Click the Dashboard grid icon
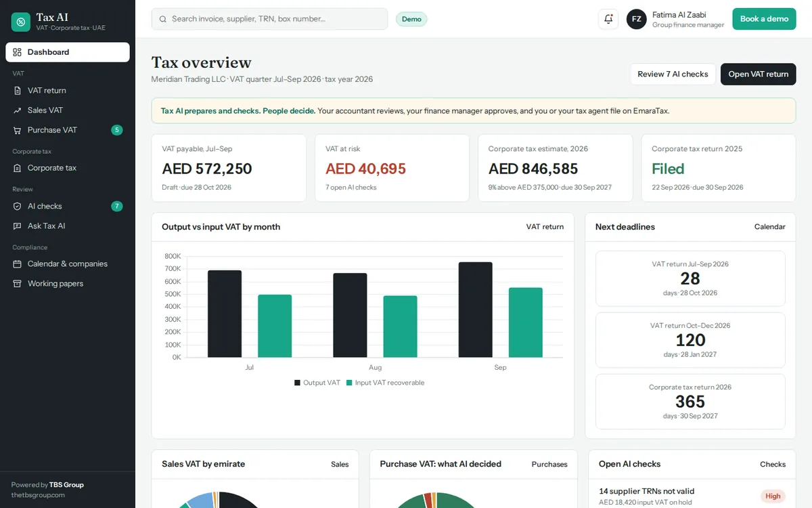The width and height of the screenshot is (812, 508). tap(18, 52)
